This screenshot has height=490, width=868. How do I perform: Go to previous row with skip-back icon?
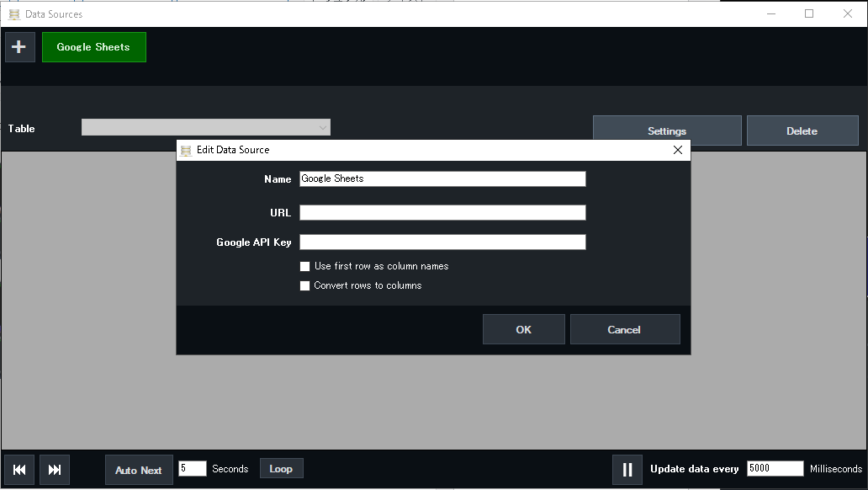(x=19, y=470)
